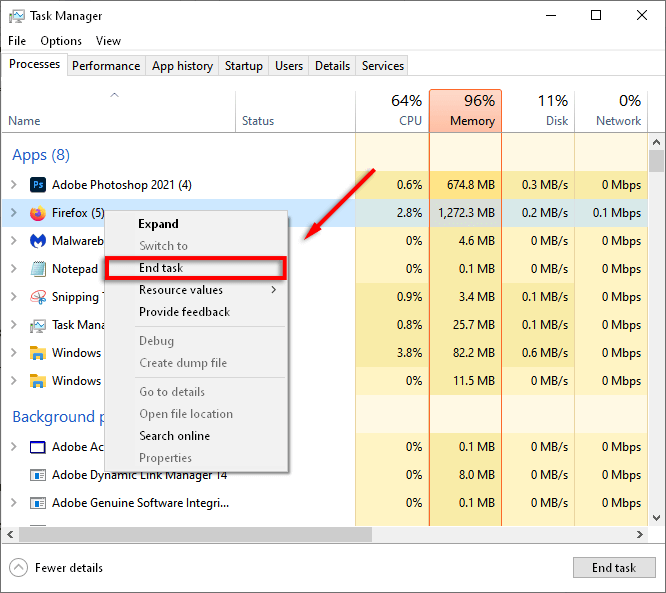Screen dimensions: 666x593
Task: Click the 0.6 MB/s disk value
Action: (545, 353)
